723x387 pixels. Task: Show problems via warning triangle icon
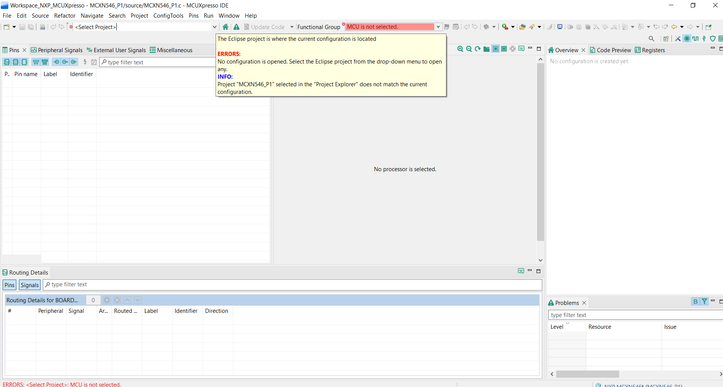click(236, 27)
